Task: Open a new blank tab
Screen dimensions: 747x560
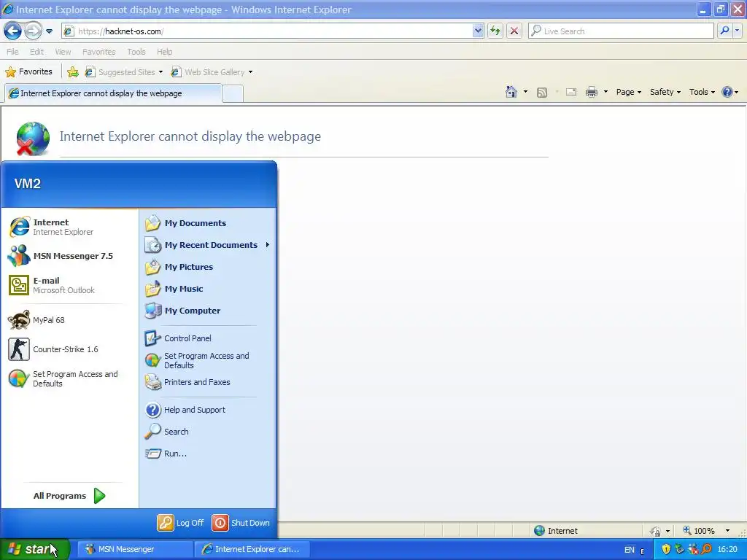Action: click(x=233, y=94)
